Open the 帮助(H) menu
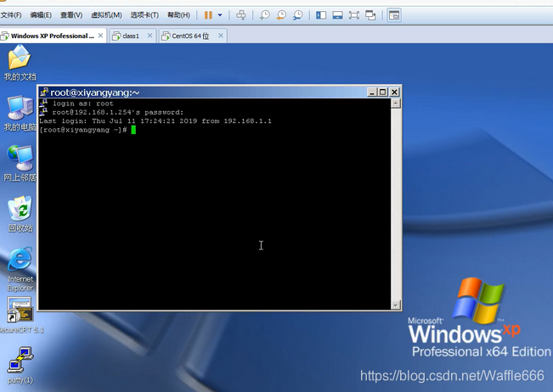 point(178,15)
